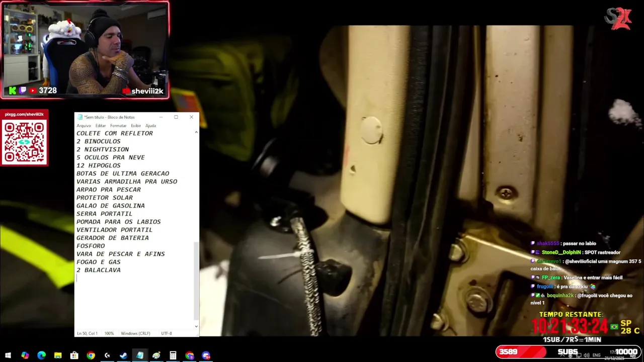Minimize the Bloco de Notas window
This screenshot has height=362, width=644.
click(x=161, y=117)
